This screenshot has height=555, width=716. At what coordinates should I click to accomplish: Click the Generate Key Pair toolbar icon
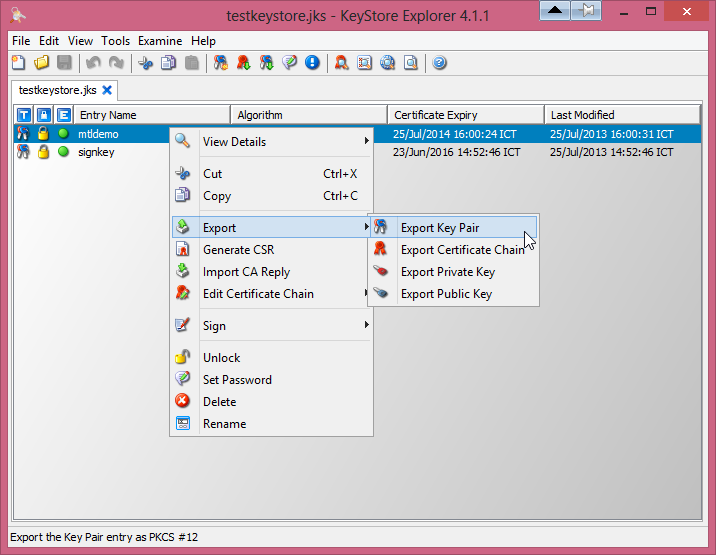tap(221, 63)
